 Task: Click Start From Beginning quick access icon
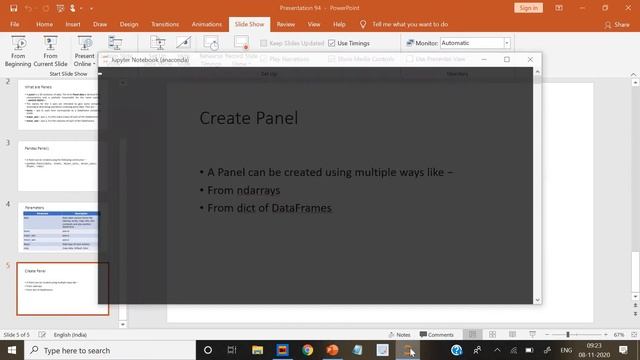60,8
